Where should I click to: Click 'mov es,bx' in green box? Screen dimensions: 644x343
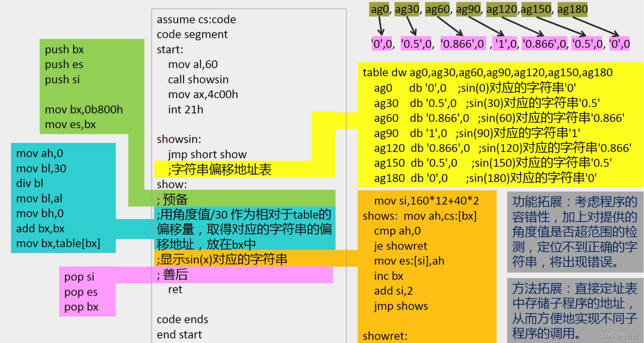point(70,125)
